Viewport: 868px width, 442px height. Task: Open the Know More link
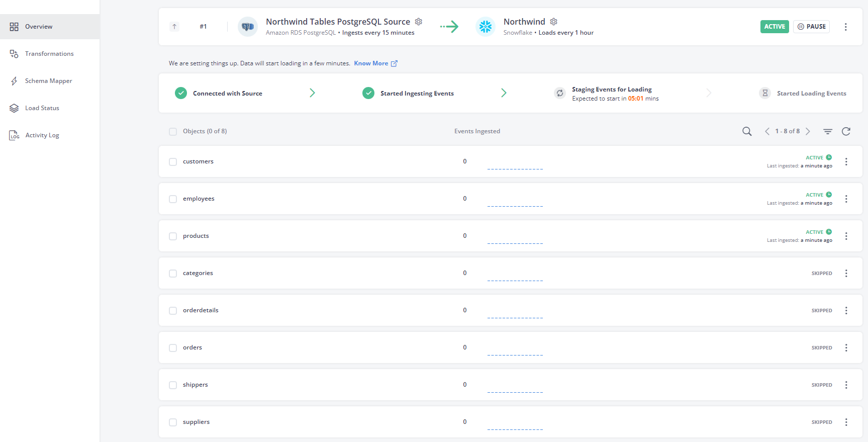point(375,63)
